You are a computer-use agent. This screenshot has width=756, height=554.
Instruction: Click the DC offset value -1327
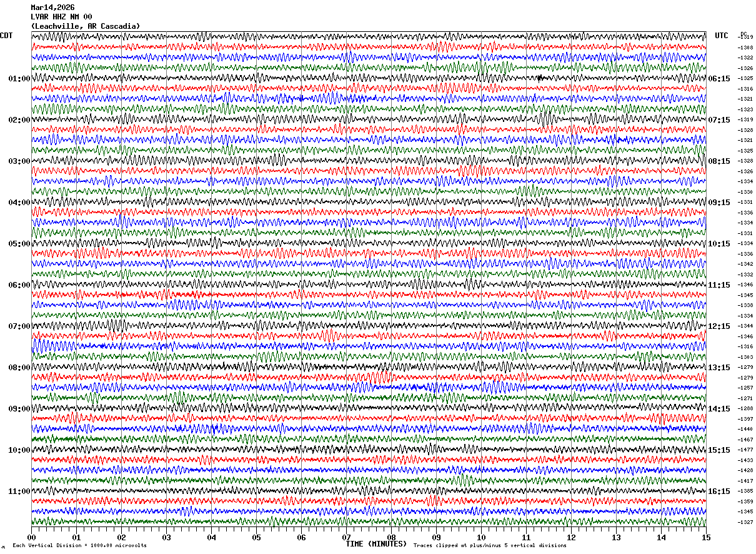pos(745,522)
